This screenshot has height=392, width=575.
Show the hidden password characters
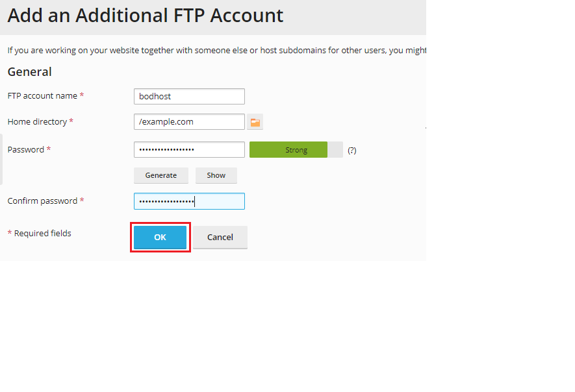coord(216,175)
